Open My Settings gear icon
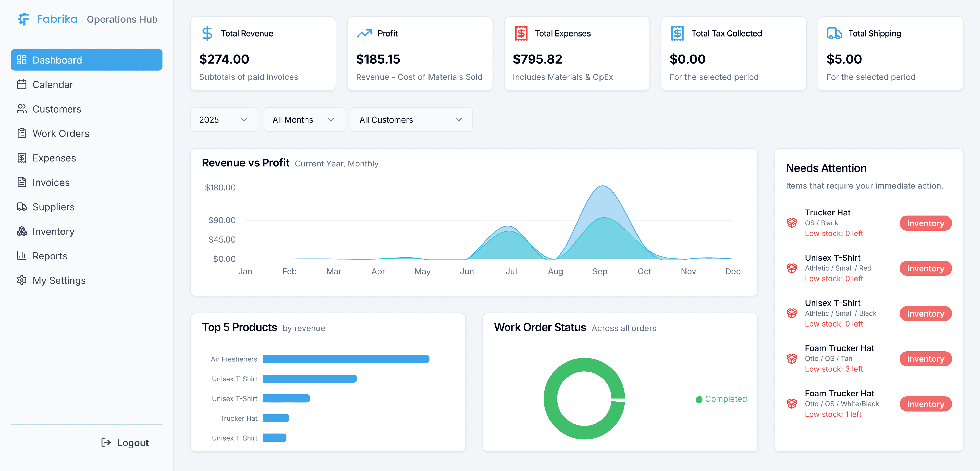 click(22, 280)
